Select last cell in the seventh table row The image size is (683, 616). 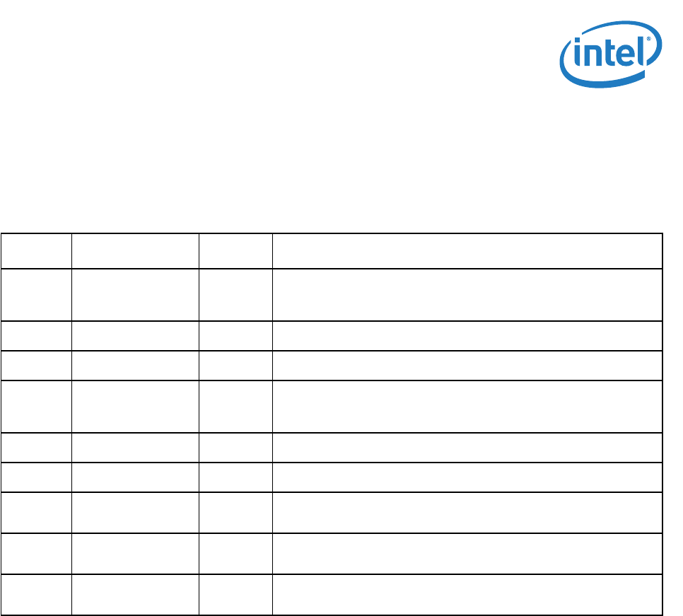pyautogui.click(x=467, y=477)
